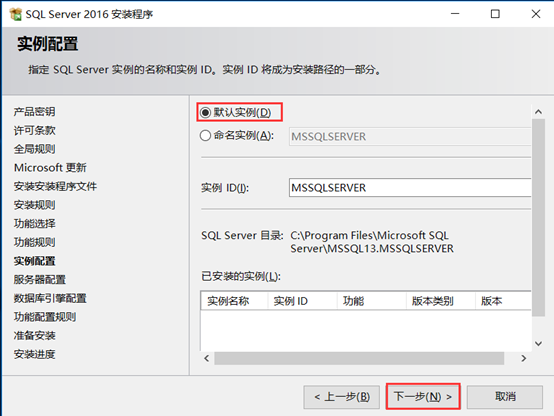Click the 版本类别 column header
Image resolution: width=554 pixels, height=416 pixels.
[441, 301]
